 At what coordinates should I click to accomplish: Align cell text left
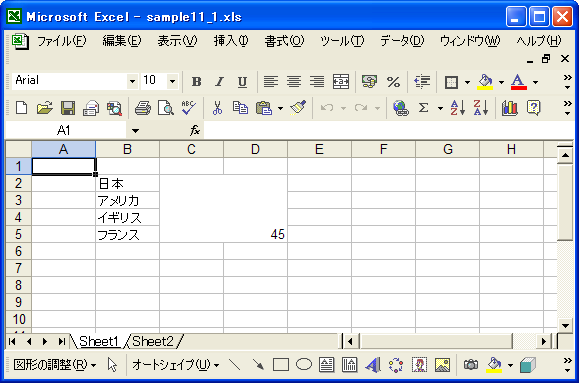click(x=271, y=82)
